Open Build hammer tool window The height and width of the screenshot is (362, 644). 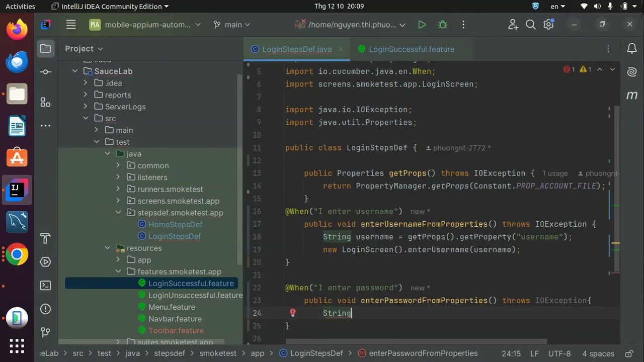point(45,238)
